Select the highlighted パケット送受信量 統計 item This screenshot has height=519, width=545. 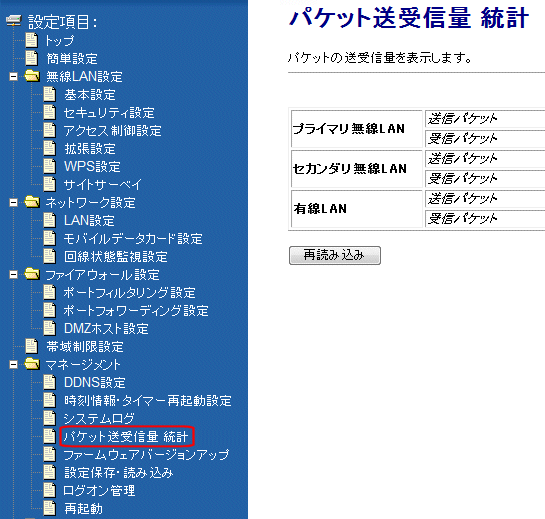click(126, 437)
